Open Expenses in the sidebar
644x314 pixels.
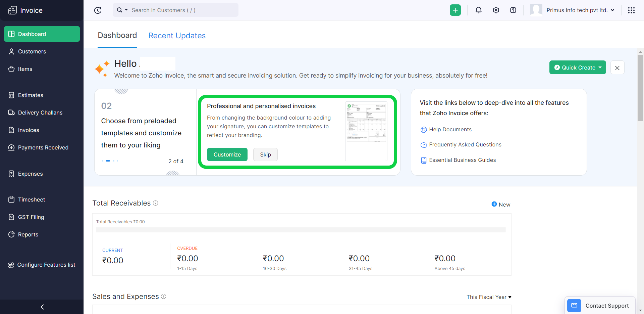[42, 174]
